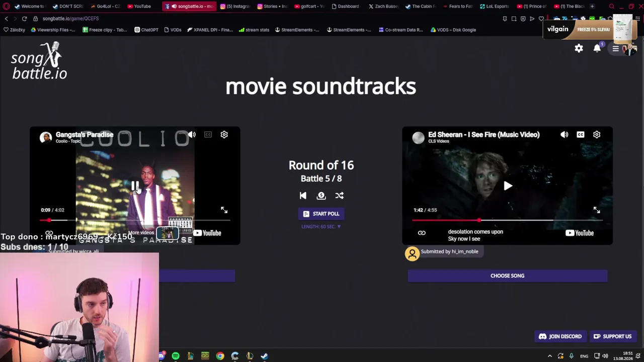Mute the Ed Sheeran video player
The width and height of the screenshot is (644, 362).
564,135
